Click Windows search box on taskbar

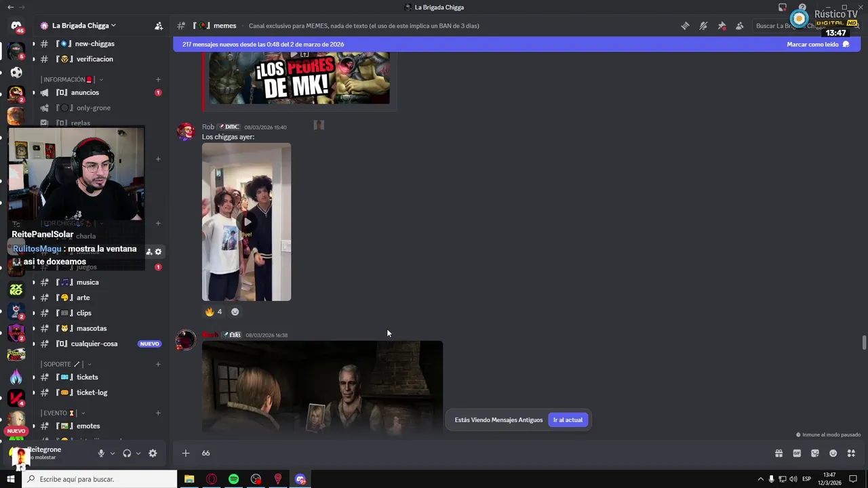100,479
